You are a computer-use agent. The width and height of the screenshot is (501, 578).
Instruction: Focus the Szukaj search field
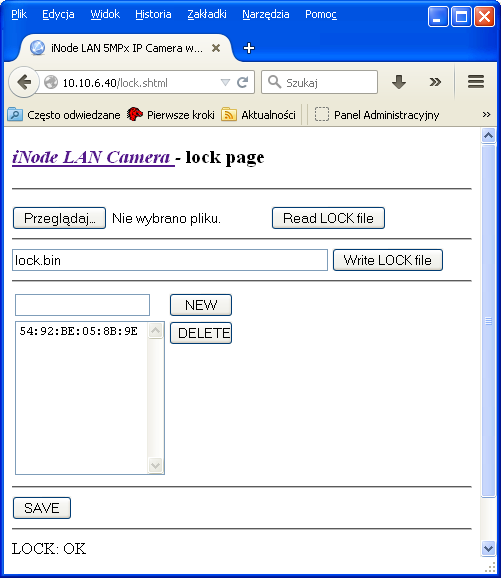(x=319, y=82)
